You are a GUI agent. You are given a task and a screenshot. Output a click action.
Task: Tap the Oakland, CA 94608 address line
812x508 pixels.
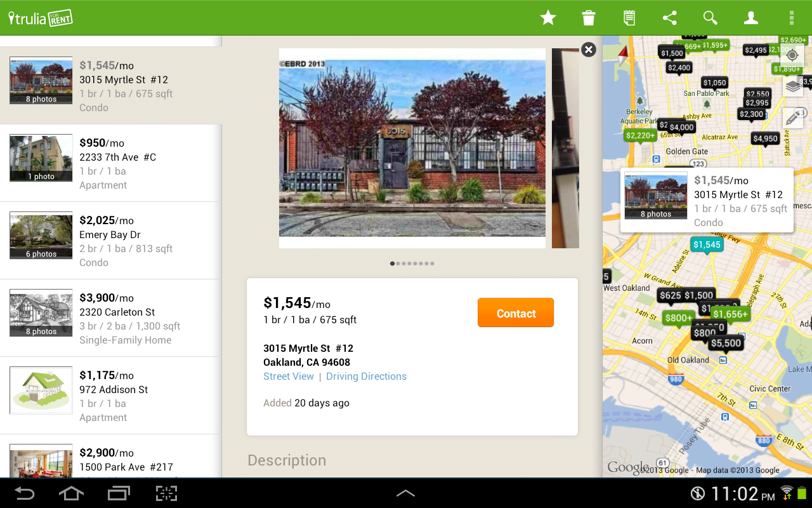point(307,363)
